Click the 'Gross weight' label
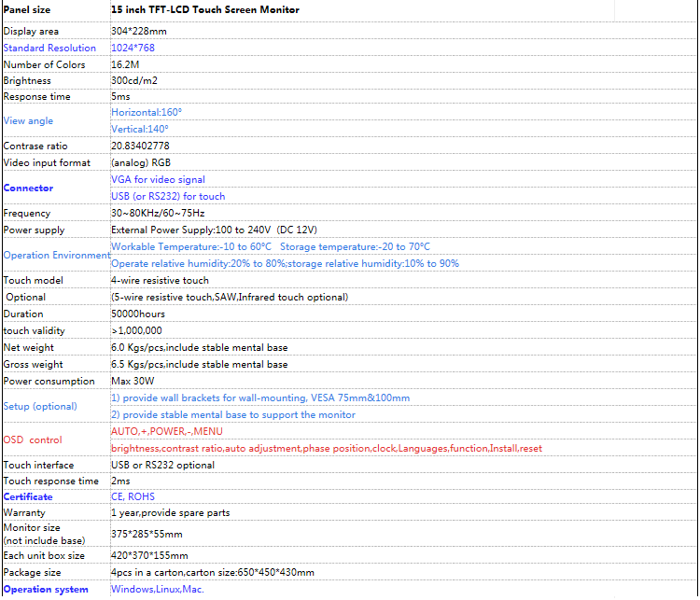The width and height of the screenshot is (700, 600). (x=33, y=365)
